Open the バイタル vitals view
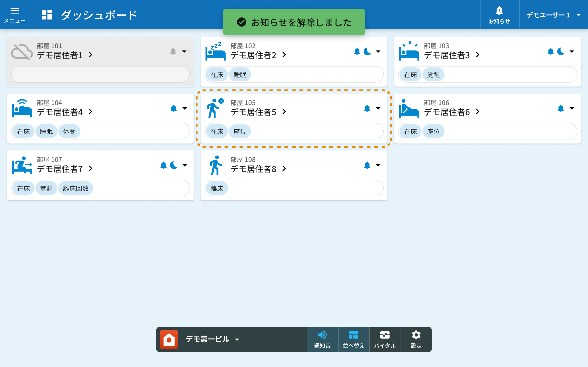 [x=385, y=339]
